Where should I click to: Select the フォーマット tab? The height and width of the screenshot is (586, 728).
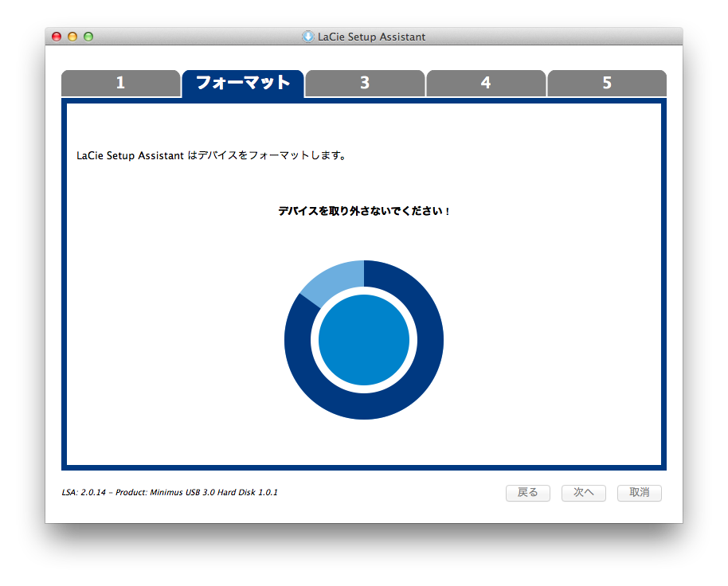pyautogui.click(x=243, y=83)
